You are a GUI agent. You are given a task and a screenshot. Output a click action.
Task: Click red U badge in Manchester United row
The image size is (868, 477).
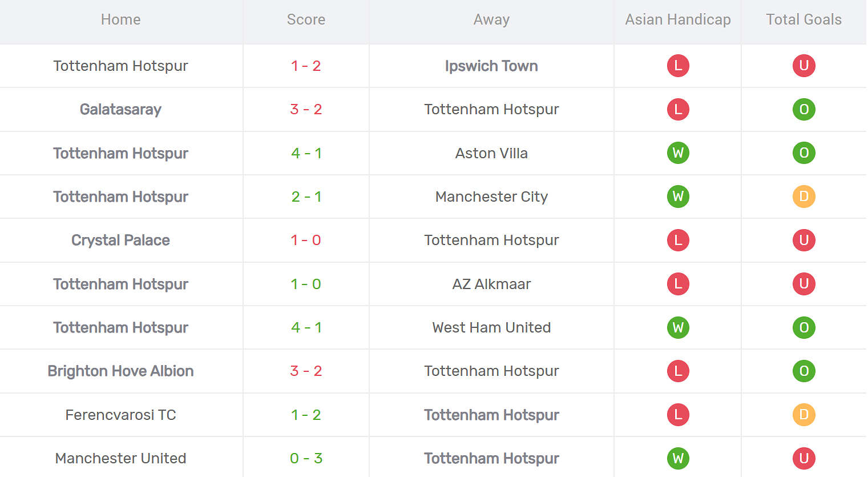804,458
